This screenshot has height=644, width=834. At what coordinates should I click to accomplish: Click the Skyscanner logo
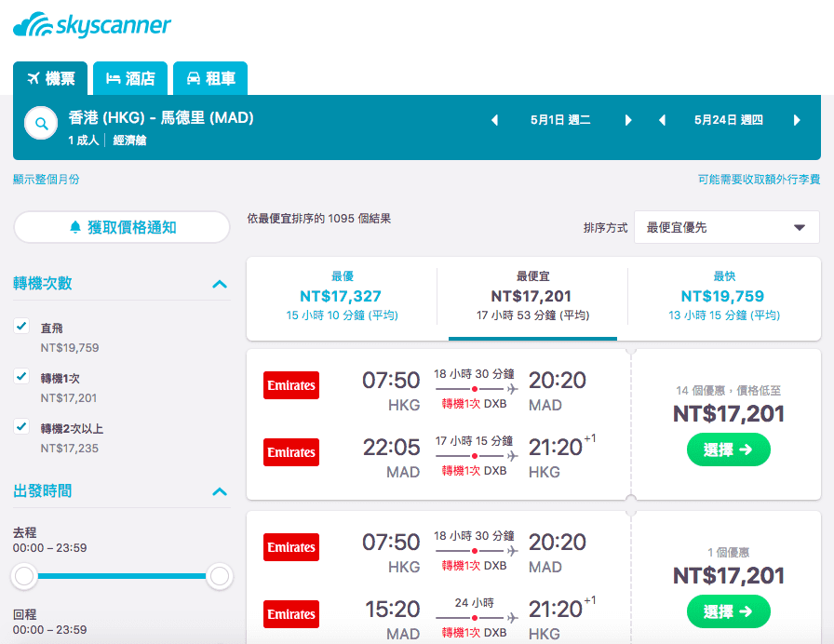pyautogui.click(x=91, y=25)
